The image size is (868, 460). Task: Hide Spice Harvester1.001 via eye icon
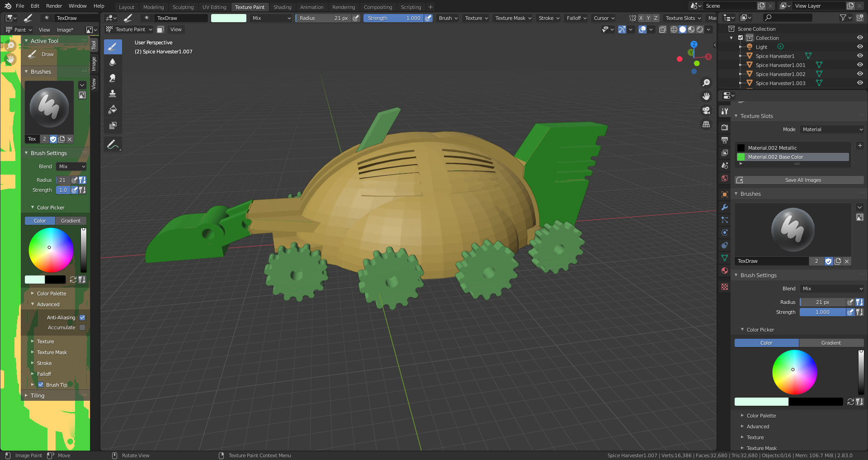tap(860, 65)
